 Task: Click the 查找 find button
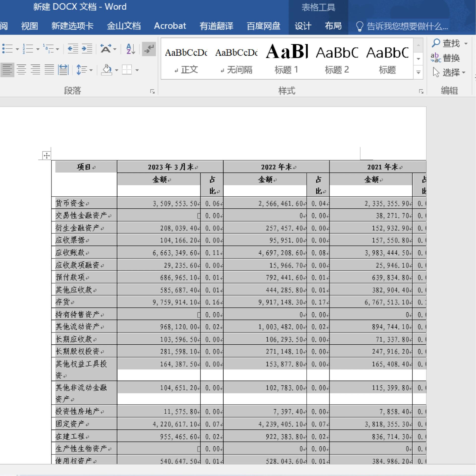[x=446, y=43]
